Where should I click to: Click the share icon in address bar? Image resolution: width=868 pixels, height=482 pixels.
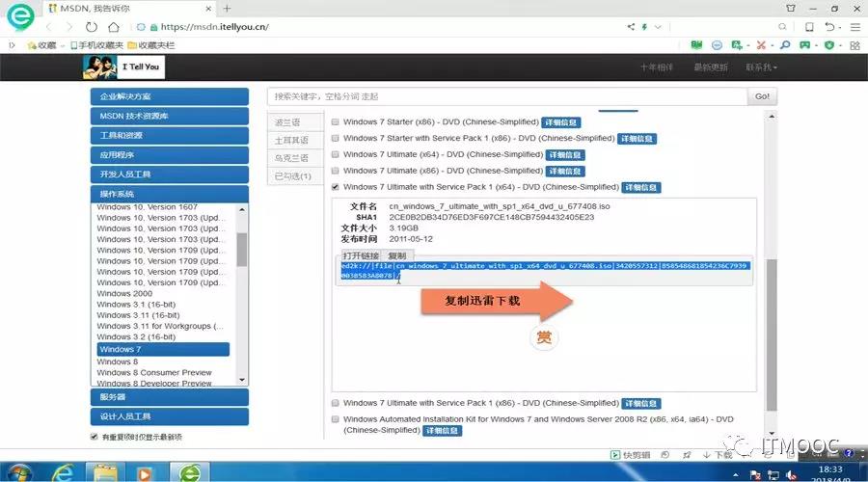[631, 27]
